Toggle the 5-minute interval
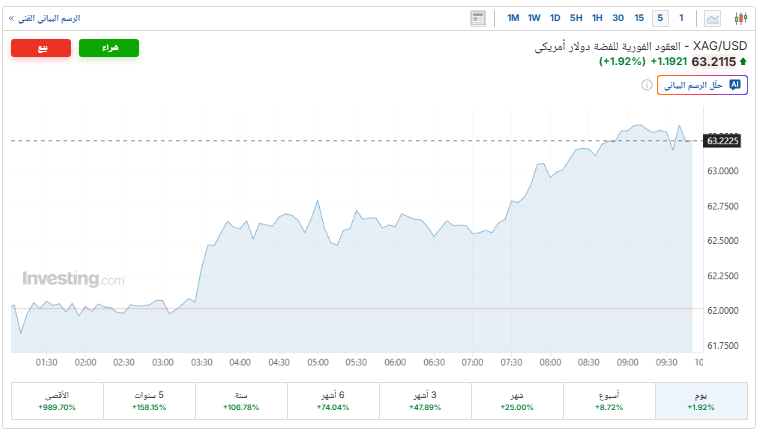The height and width of the screenshot is (429, 764). click(660, 18)
